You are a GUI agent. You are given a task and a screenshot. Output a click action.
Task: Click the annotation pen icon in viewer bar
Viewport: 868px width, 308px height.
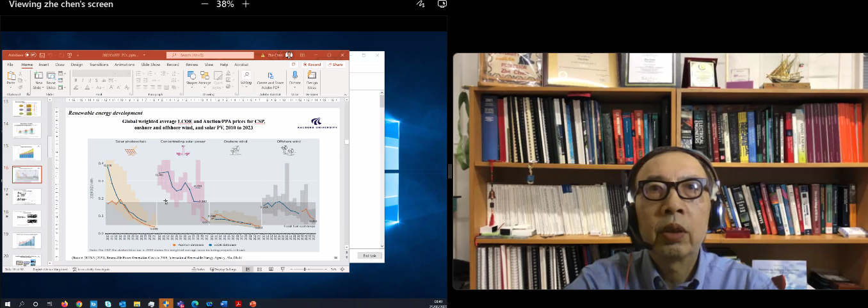pos(420,4)
